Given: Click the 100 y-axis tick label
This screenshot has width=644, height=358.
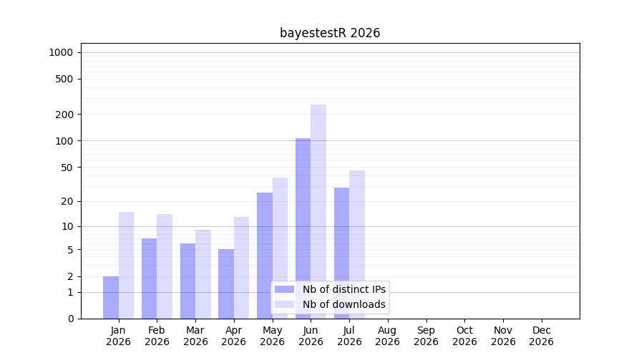Looking at the screenshot, I should pos(64,141).
